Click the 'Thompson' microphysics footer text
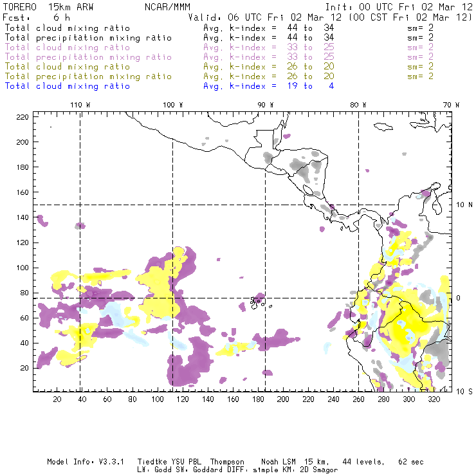This screenshot has width=476, height=476. [x=227, y=462]
